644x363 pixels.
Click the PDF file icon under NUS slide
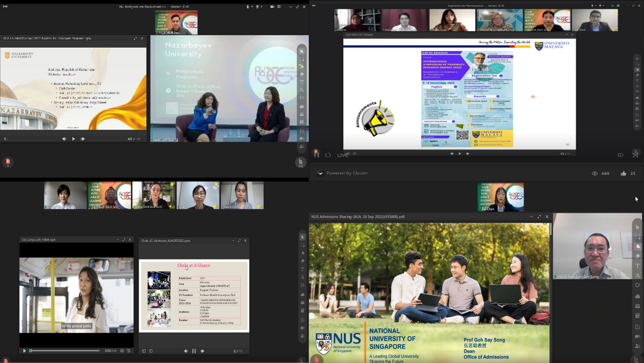[x=316, y=359]
